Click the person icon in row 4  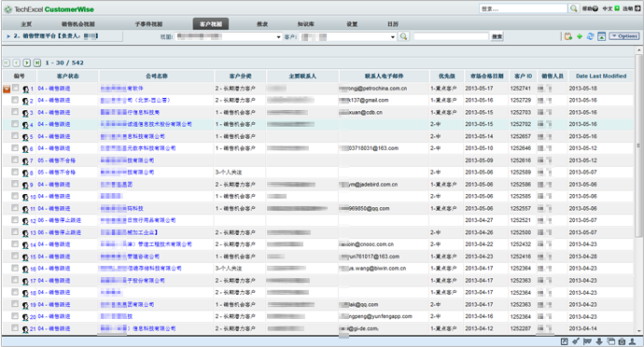click(26, 124)
